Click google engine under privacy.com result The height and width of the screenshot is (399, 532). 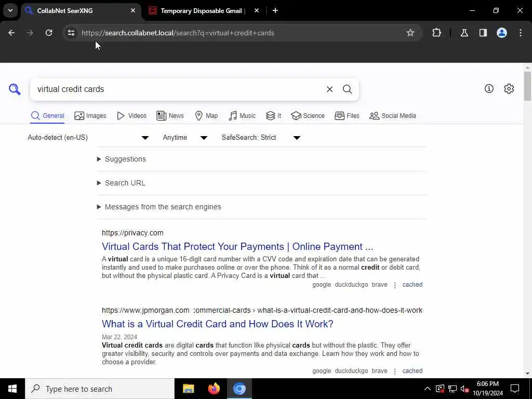point(321,285)
